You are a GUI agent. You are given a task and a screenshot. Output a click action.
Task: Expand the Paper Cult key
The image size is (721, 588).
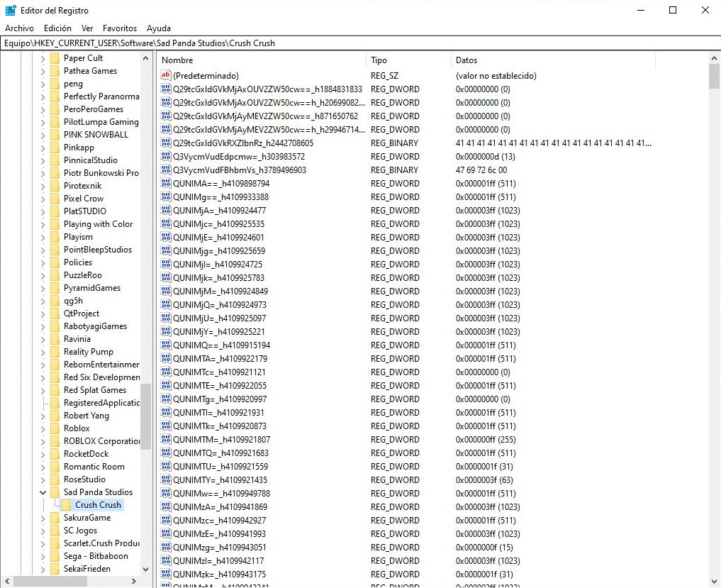43,58
